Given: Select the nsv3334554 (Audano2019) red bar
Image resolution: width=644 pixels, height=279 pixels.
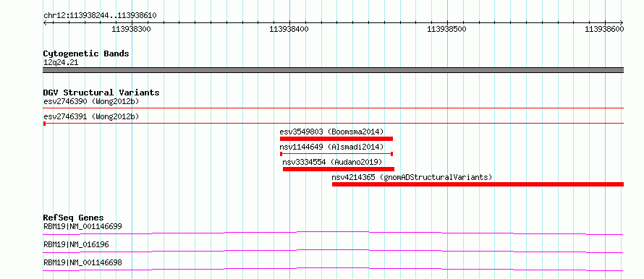Looking at the screenshot, I should point(339,169).
